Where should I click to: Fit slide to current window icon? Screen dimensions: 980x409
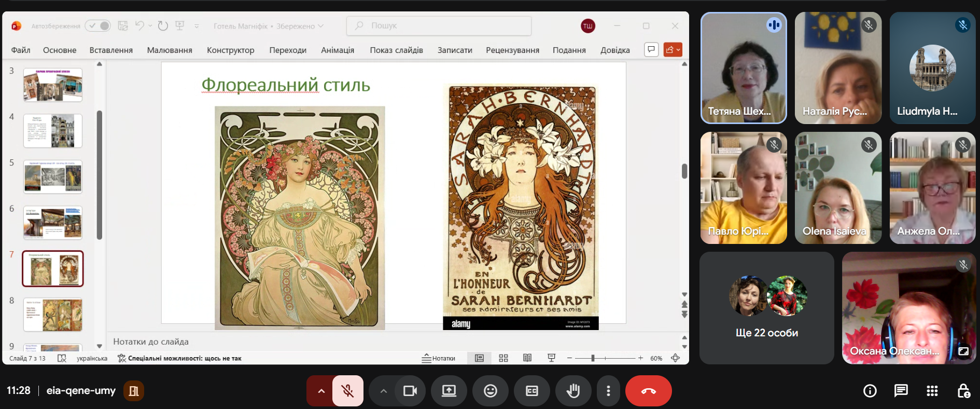(x=675, y=358)
